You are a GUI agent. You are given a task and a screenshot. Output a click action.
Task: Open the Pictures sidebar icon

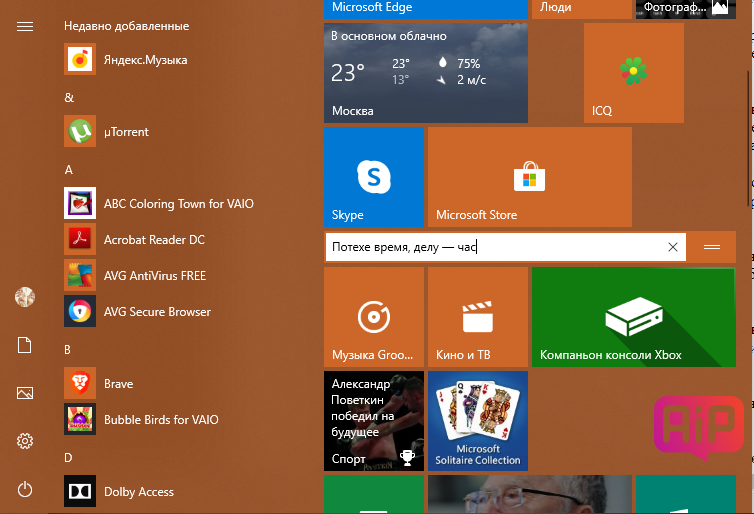tap(25, 393)
